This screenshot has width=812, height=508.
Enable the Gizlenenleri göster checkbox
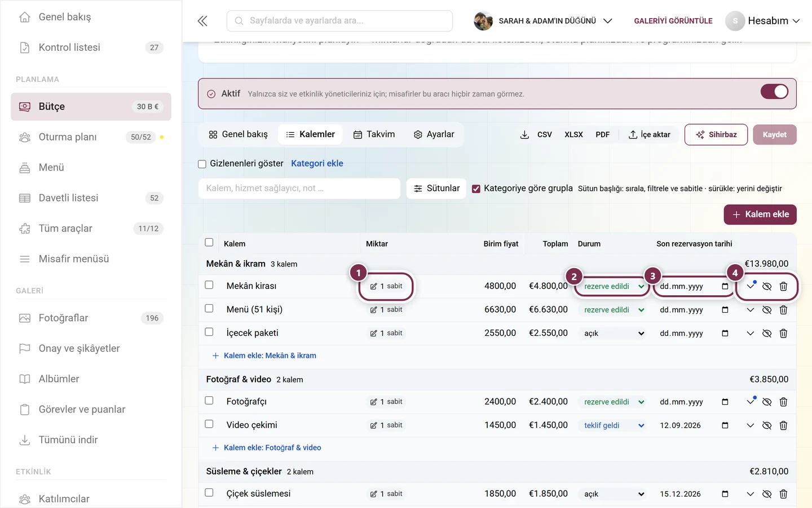202,164
